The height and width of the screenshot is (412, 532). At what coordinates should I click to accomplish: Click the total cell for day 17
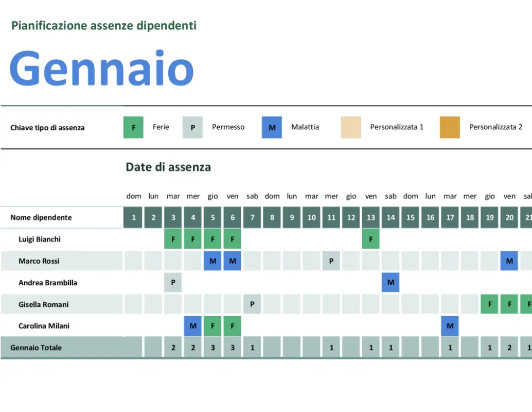point(450,348)
